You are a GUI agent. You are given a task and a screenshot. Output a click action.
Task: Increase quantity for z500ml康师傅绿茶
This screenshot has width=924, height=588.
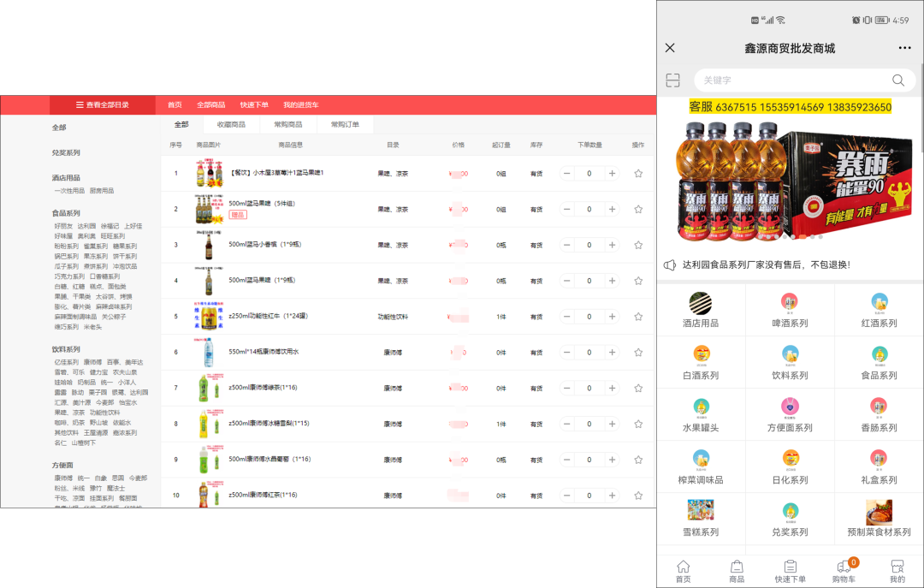pyautogui.click(x=613, y=388)
